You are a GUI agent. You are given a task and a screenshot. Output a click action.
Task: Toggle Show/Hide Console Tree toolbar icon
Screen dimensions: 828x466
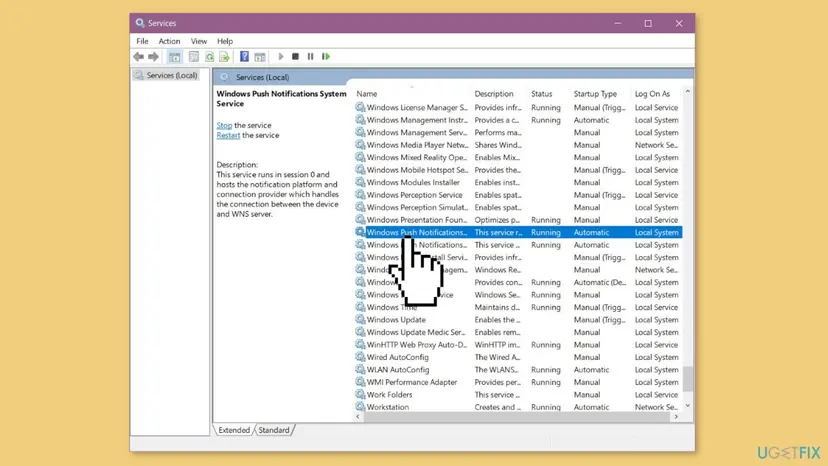pyautogui.click(x=174, y=57)
